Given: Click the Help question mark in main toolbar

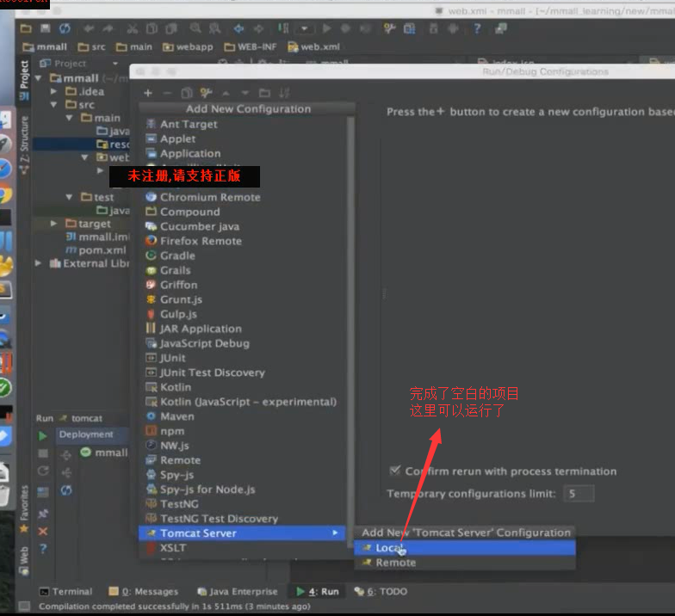Looking at the screenshot, I should 477,28.
